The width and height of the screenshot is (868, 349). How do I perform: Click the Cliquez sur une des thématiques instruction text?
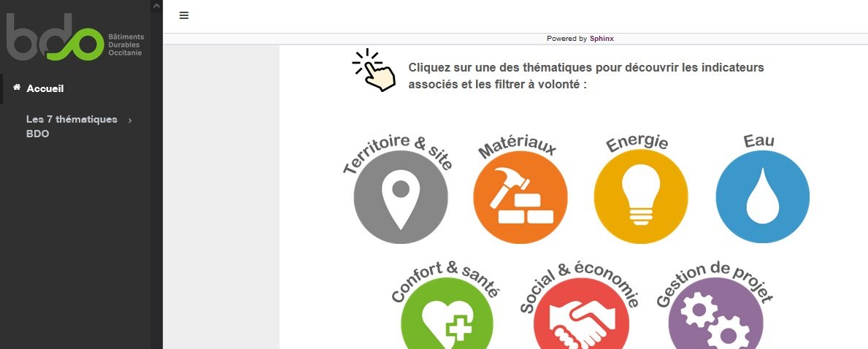click(x=586, y=76)
